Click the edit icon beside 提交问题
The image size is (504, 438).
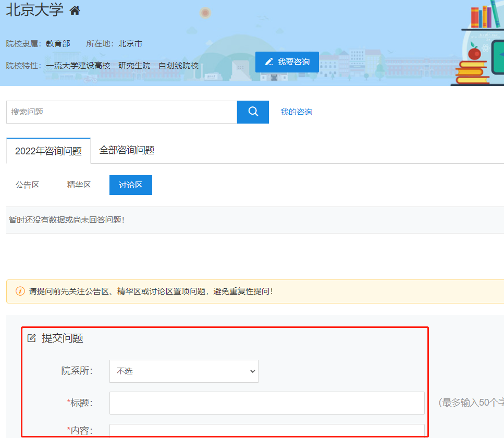coord(31,338)
